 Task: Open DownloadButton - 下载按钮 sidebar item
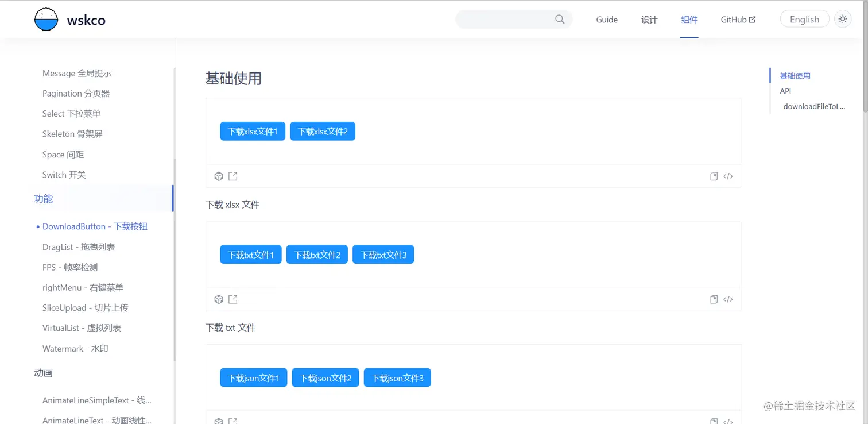pyautogui.click(x=95, y=226)
